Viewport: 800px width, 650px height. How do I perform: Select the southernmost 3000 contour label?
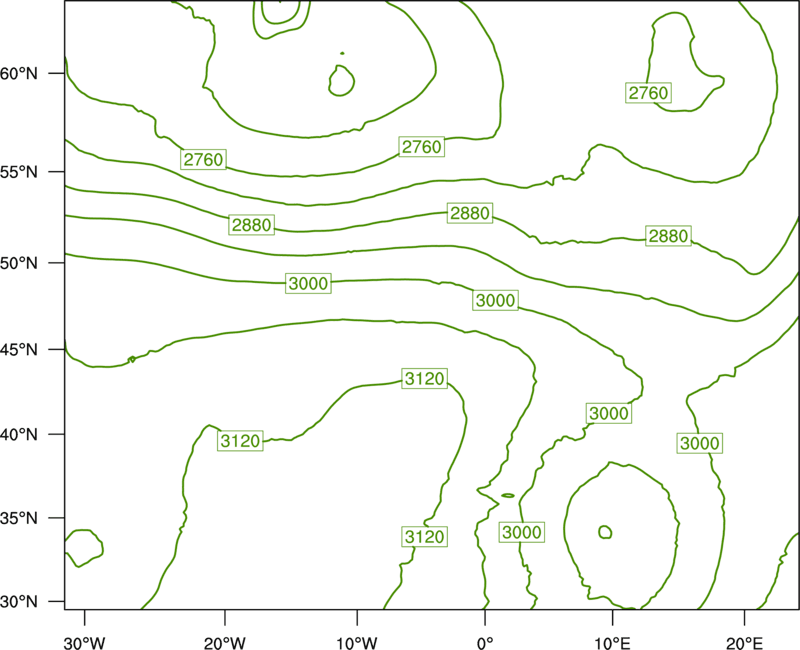521,533
